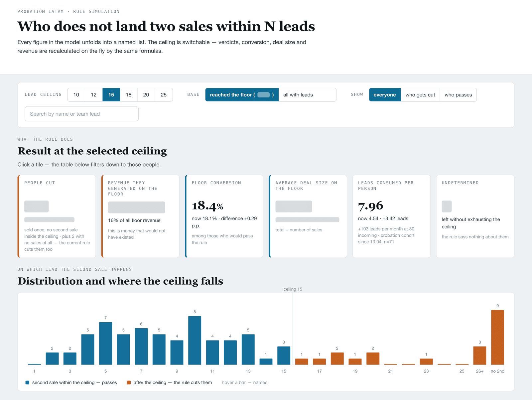Screen dimensions: 532x400
Task: Click the '26+' axis label
Action: [x=480, y=371]
